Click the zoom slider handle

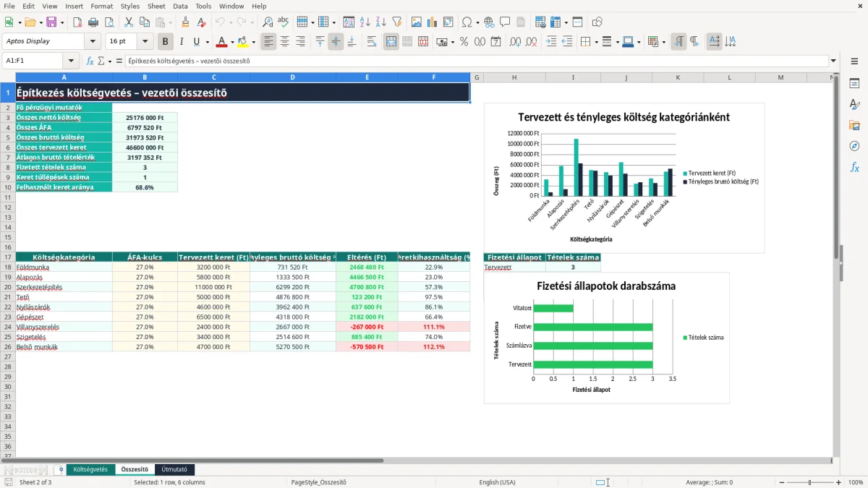pos(809,481)
